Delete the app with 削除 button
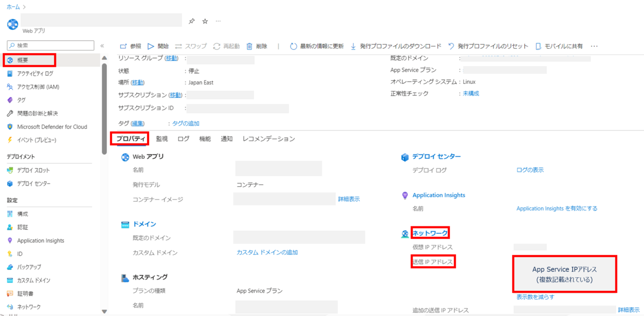 pos(257,46)
